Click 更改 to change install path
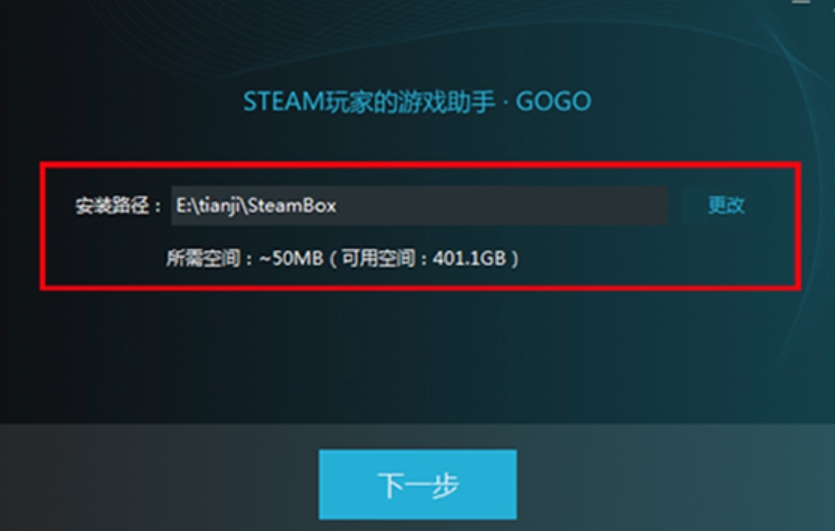835x531 pixels. pos(726,205)
